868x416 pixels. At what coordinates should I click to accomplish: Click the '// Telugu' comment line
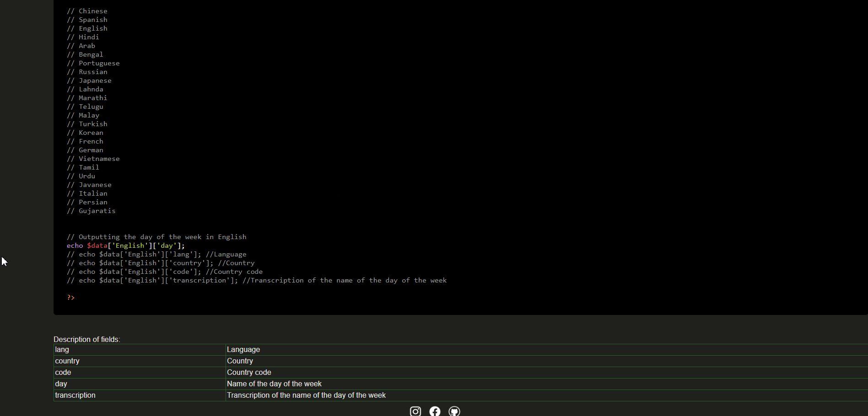tap(85, 107)
